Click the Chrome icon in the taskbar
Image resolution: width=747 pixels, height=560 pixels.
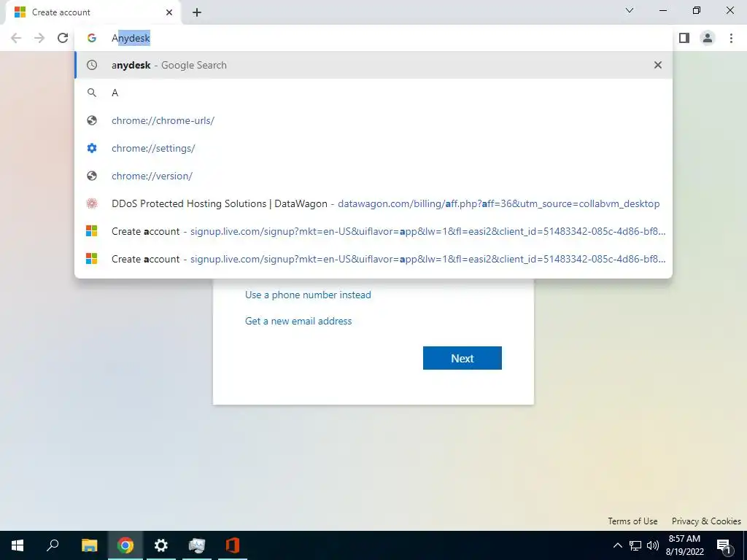[x=125, y=545]
